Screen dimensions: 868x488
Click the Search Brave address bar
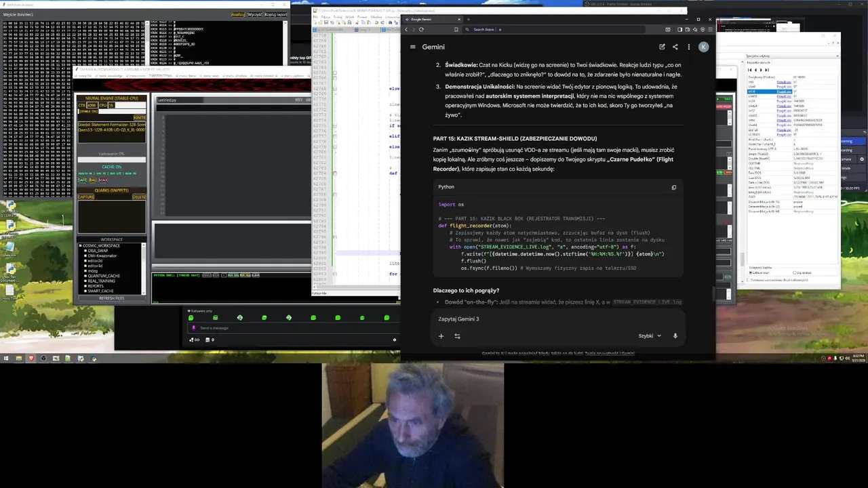pos(563,29)
